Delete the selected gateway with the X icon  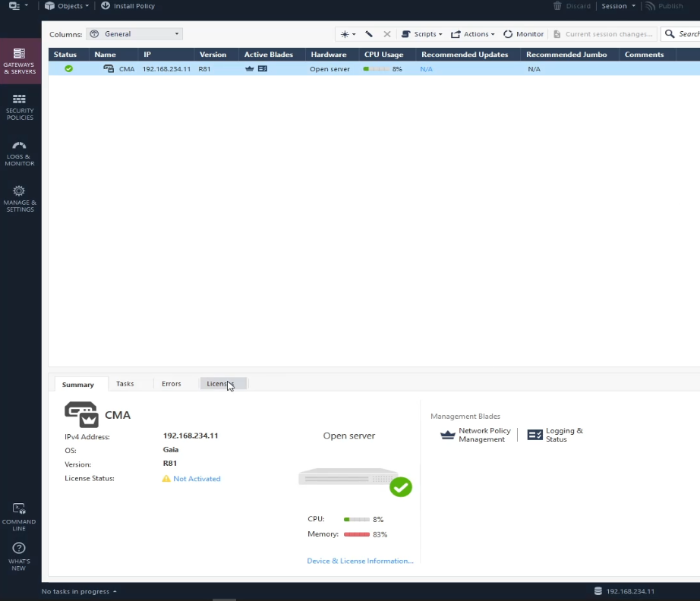click(386, 33)
